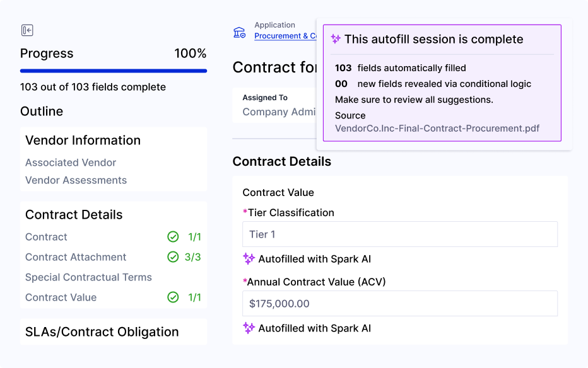The image size is (588, 368).
Task: Click green checkmark beside Contract Attachment
Action: pos(173,257)
